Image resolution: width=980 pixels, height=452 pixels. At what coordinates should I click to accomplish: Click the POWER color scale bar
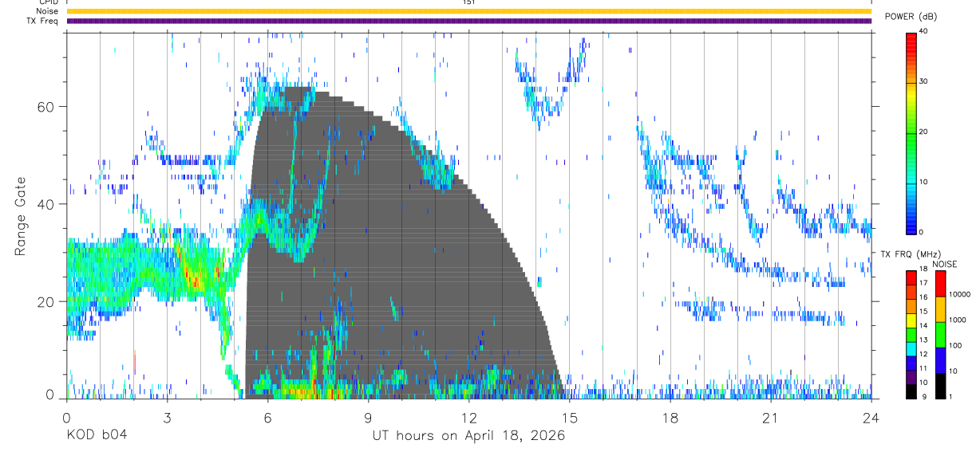tap(911, 132)
